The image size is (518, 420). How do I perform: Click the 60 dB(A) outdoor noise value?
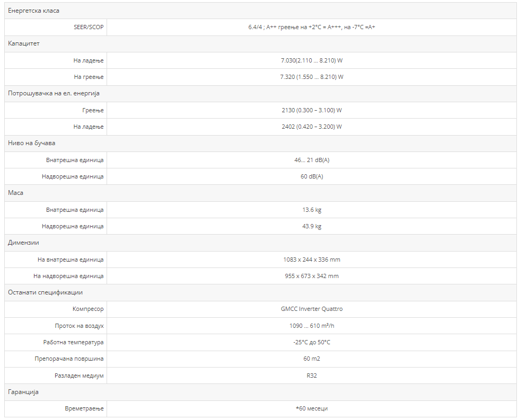click(311, 176)
